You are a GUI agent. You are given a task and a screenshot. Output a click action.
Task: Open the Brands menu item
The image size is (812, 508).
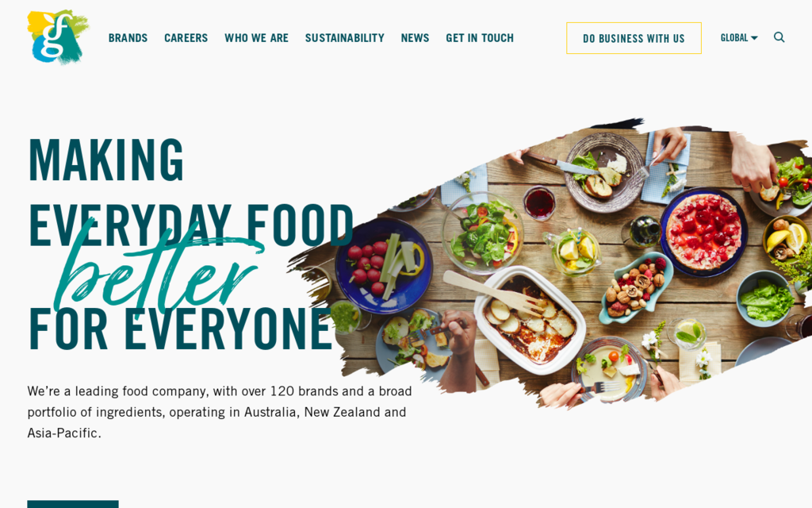(x=128, y=38)
